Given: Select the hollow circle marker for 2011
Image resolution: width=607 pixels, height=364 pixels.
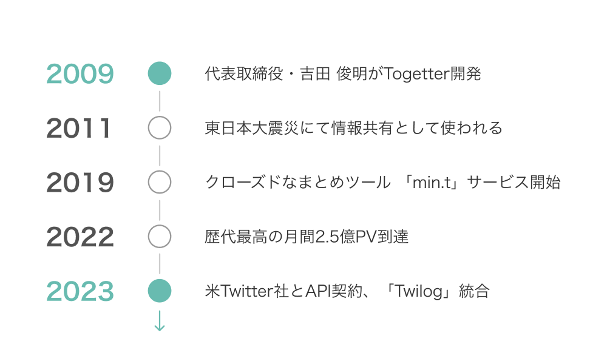Looking at the screenshot, I should click(x=160, y=128).
